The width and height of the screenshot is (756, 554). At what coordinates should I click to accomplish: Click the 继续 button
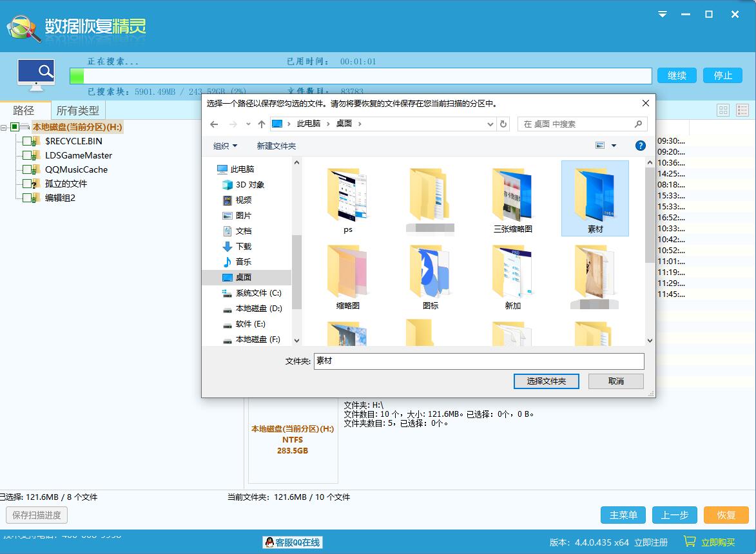pyautogui.click(x=677, y=75)
